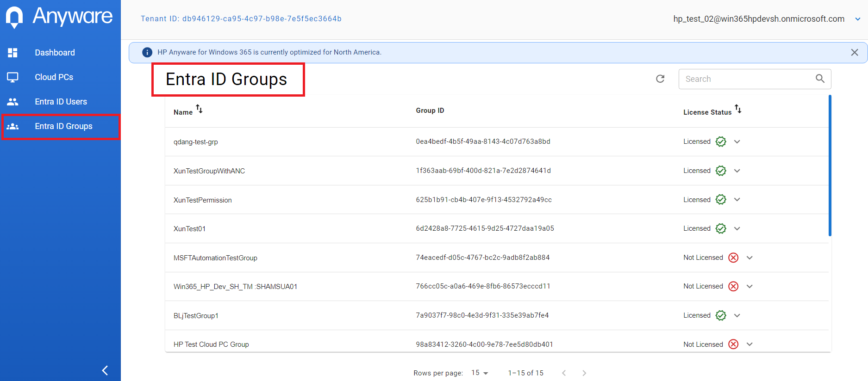Refresh the groups list
The image size is (868, 381).
tap(661, 79)
